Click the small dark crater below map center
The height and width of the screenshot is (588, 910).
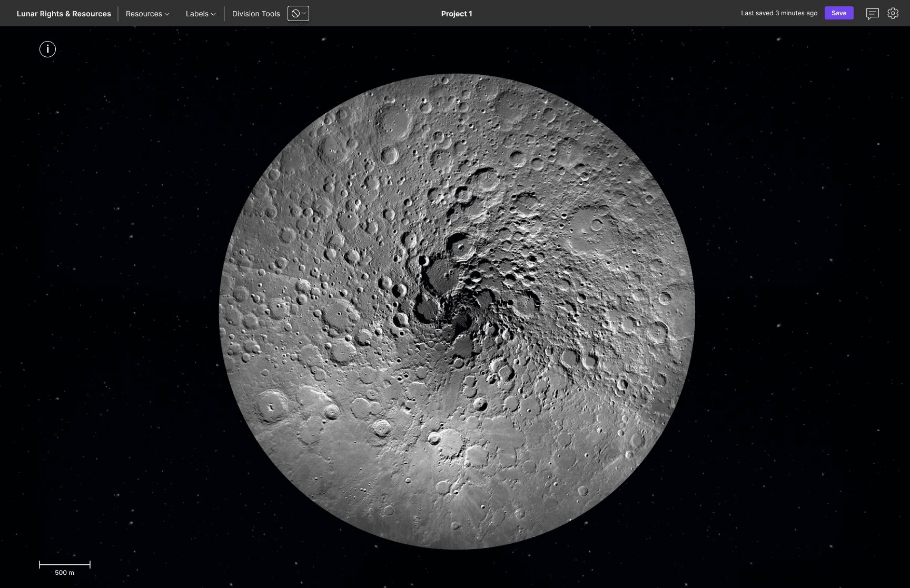tap(480, 404)
